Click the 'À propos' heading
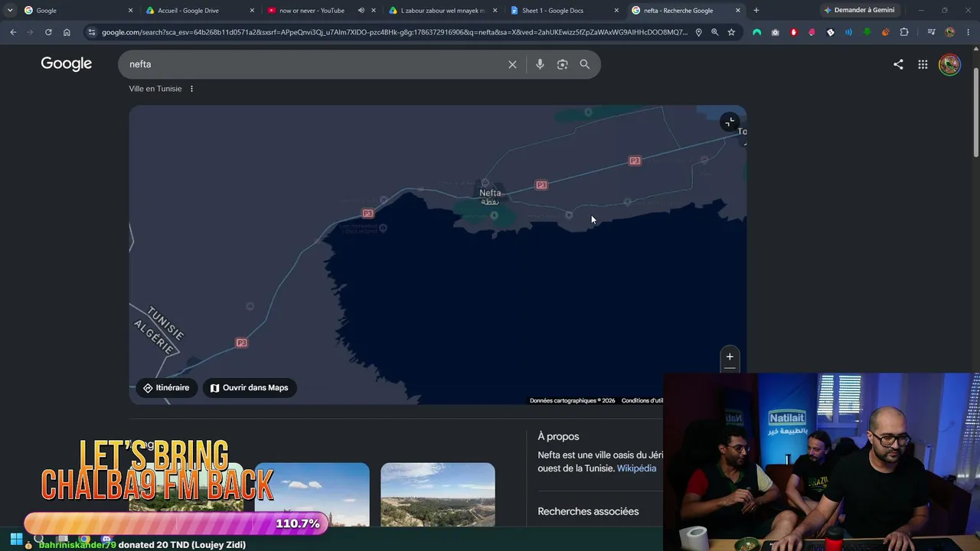 coord(558,436)
